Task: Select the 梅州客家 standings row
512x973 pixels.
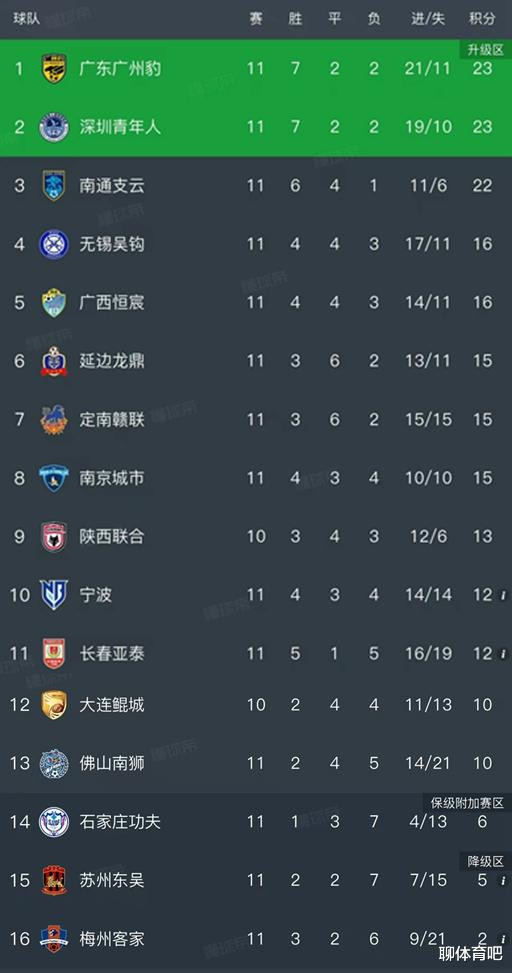Action: point(256,938)
